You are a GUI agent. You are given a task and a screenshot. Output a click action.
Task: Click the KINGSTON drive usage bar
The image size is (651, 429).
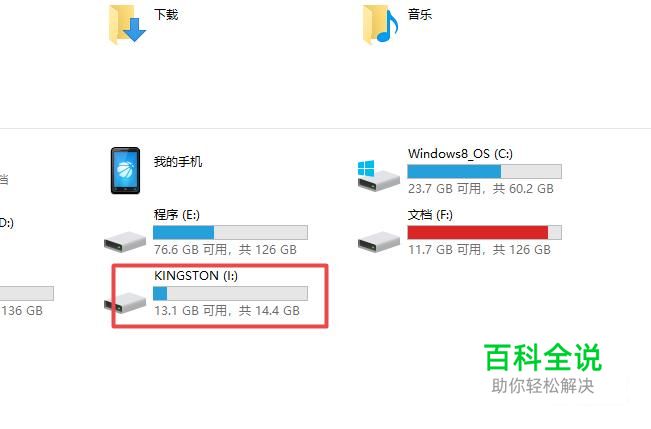[230, 293]
